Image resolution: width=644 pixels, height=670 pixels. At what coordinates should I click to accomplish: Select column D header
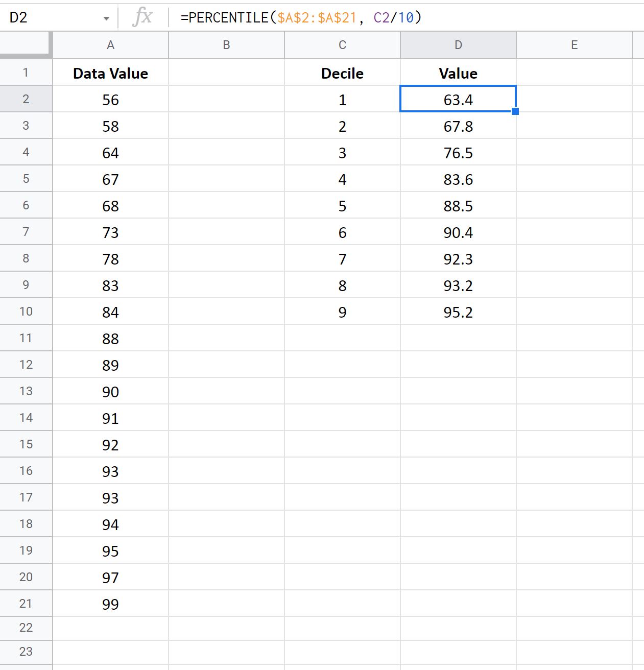tap(458, 44)
